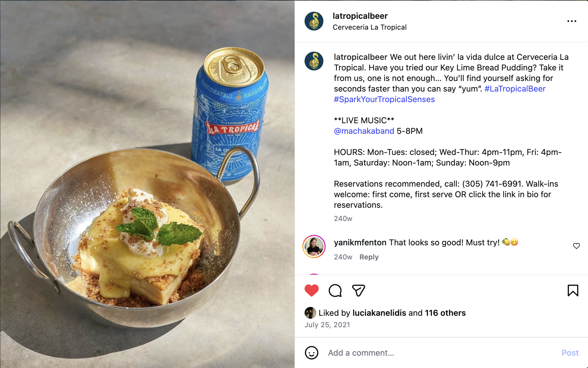Open luciakanelidis' small avatar near likes

310,313
